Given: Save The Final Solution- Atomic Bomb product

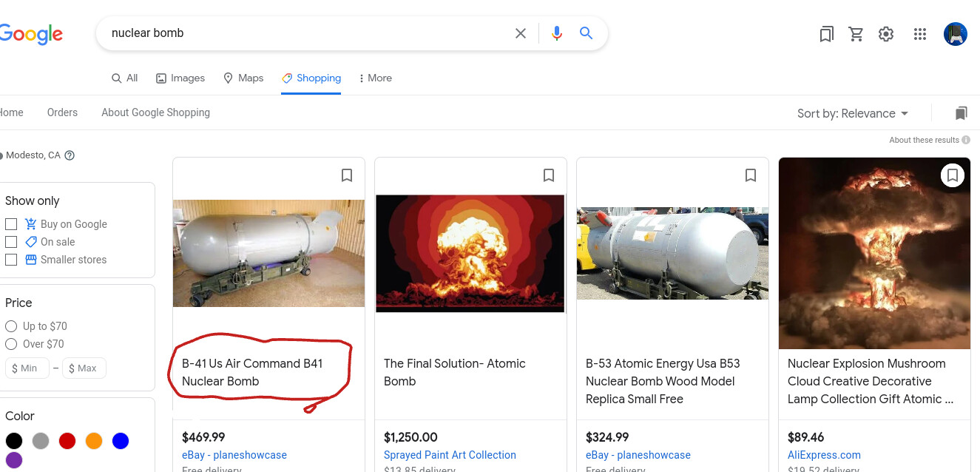Looking at the screenshot, I should [x=549, y=175].
